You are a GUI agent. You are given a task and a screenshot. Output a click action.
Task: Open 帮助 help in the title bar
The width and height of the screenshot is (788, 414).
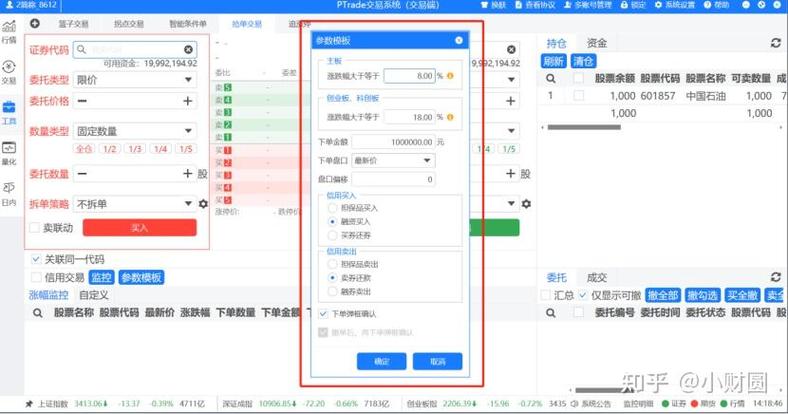[x=716, y=5]
